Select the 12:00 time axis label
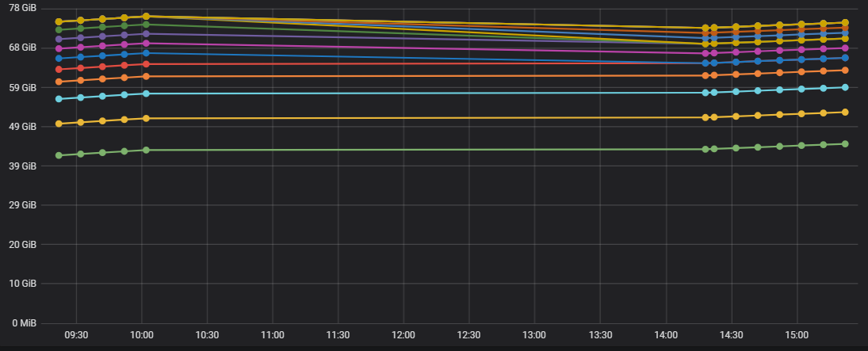 click(x=403, y=335)
